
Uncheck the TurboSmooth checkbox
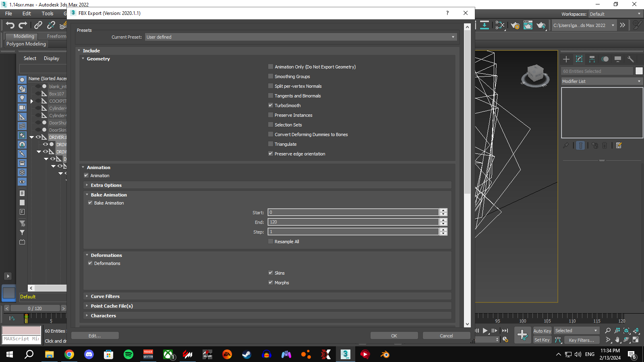[271, 105]
